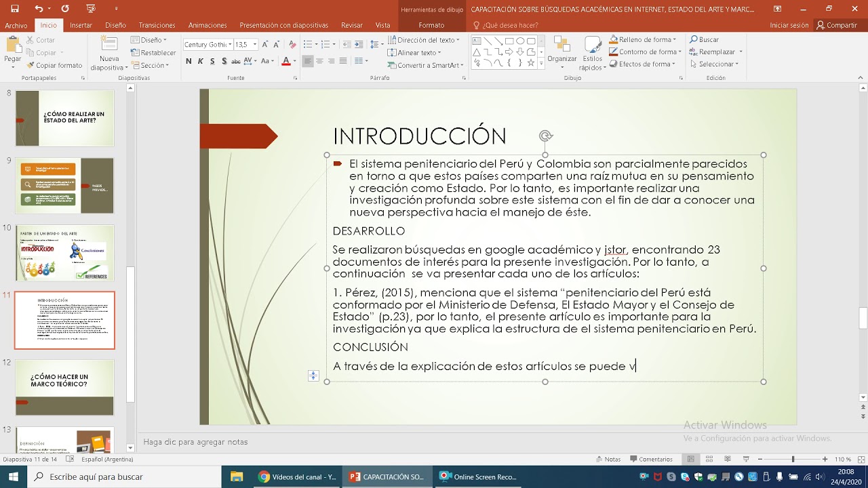The image size is (868, 488).
Task: Open the Diseño layout dropdown
Action: 149,40
